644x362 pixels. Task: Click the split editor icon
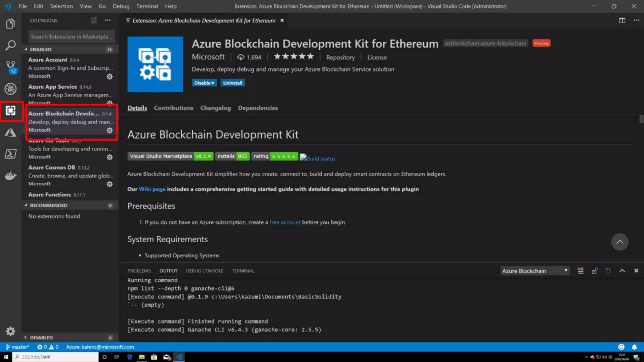point(622,20)
